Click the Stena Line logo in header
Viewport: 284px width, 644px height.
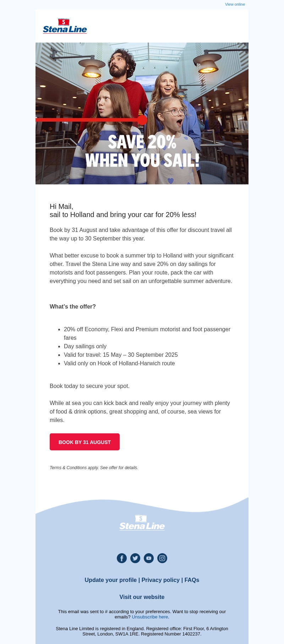click(65, 26)
